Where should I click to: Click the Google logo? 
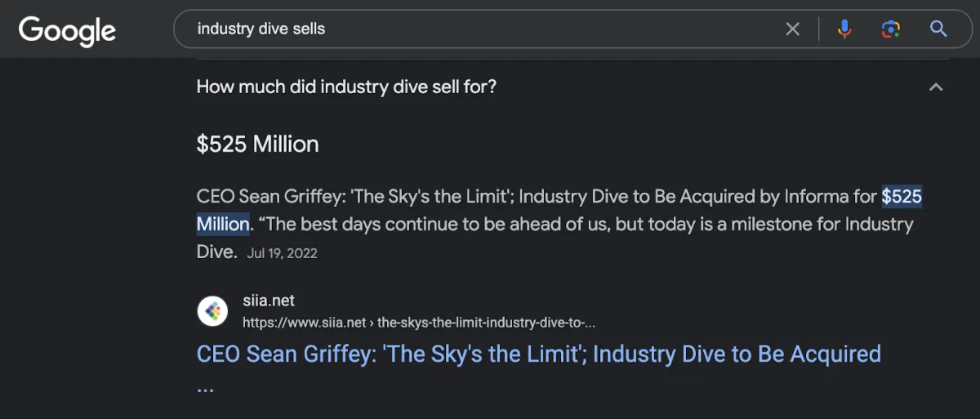click(67, 31)
